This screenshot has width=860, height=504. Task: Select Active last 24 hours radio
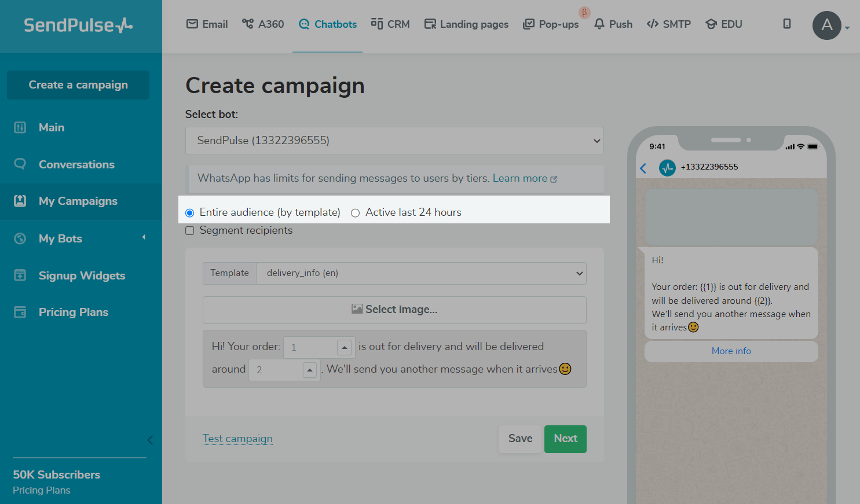click(x=355, y=213)
